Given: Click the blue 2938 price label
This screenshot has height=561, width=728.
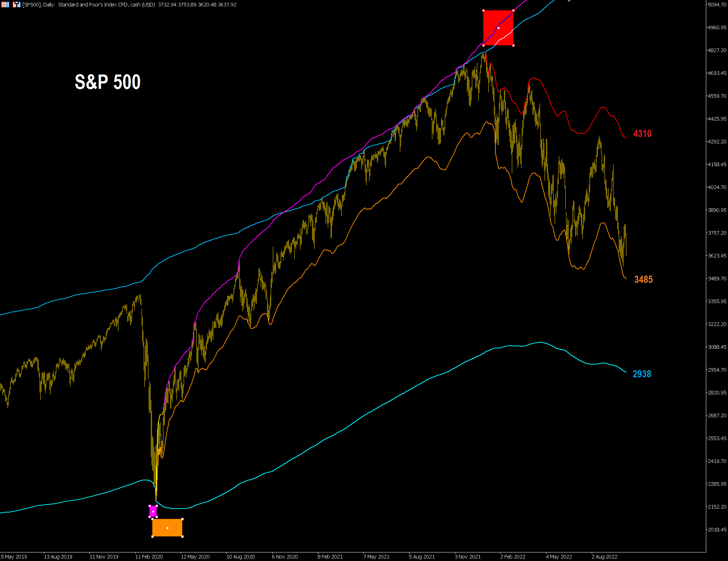Looking at the screenshot, I should tap(642, 374).
